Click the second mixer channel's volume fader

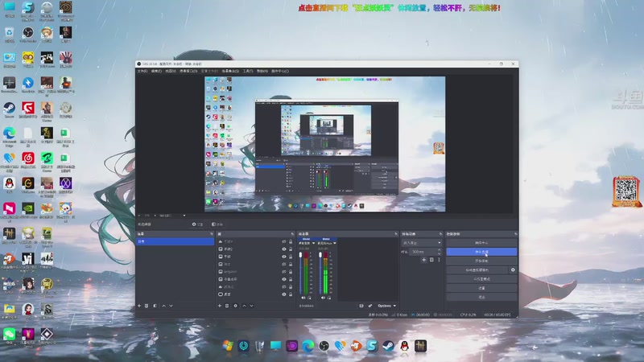pos(320,255)
